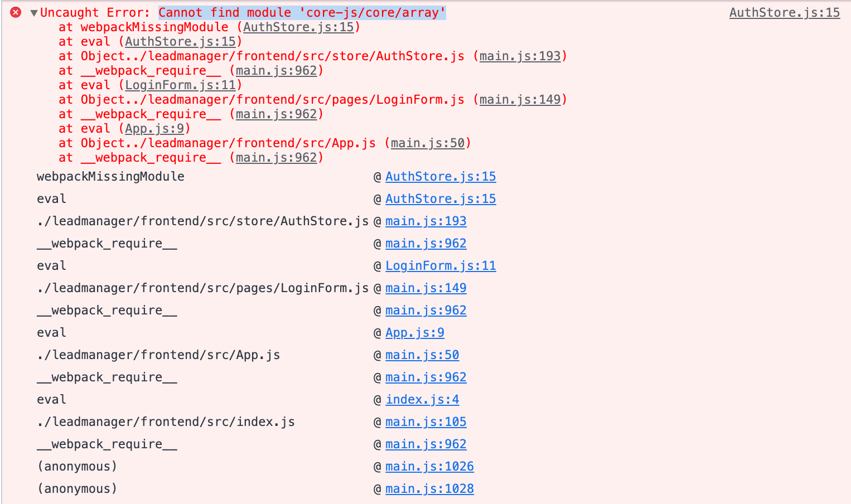Click red line "at Object../leadmanager/frontend/src/App.js"

pos(217,143)
